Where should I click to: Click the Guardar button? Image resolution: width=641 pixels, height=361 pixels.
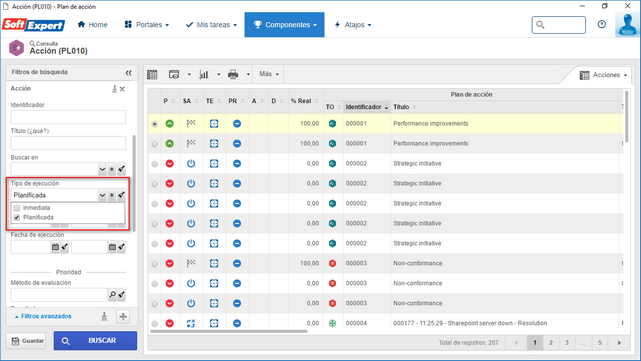coord(27,341)
